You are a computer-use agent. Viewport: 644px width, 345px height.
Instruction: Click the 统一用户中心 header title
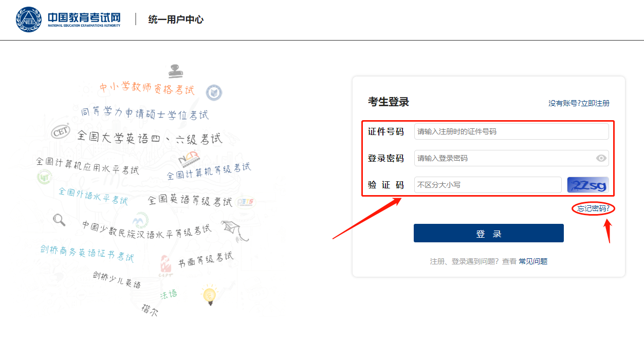tap(176, 20)
